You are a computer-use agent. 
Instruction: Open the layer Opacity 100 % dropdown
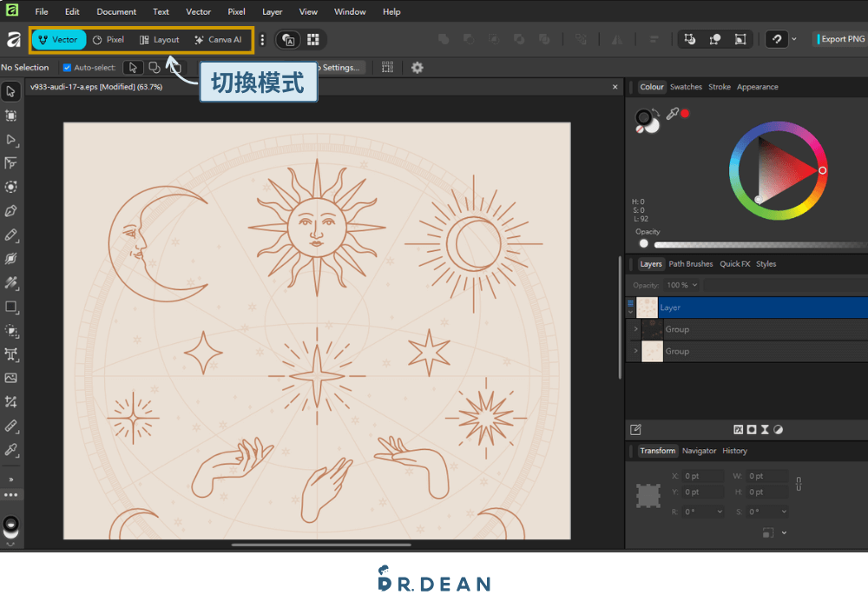(681, 285)
